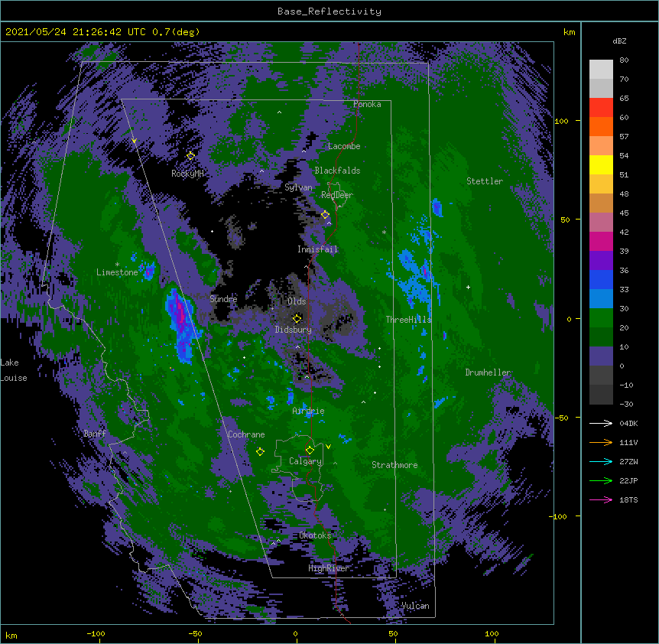Click the blue echo cluster north of ThreeHills
Screen dimensions: 659x644
pyautogui.click(x=415, y=275)
